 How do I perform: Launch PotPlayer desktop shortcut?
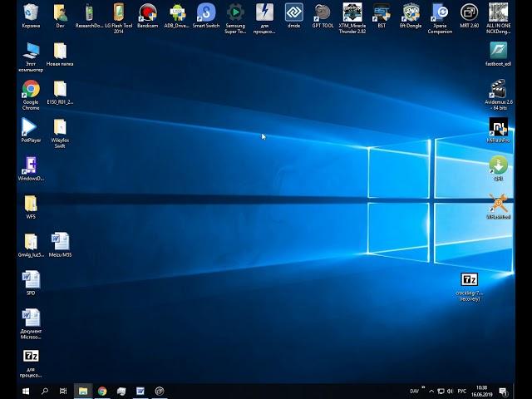click(31, 130)
